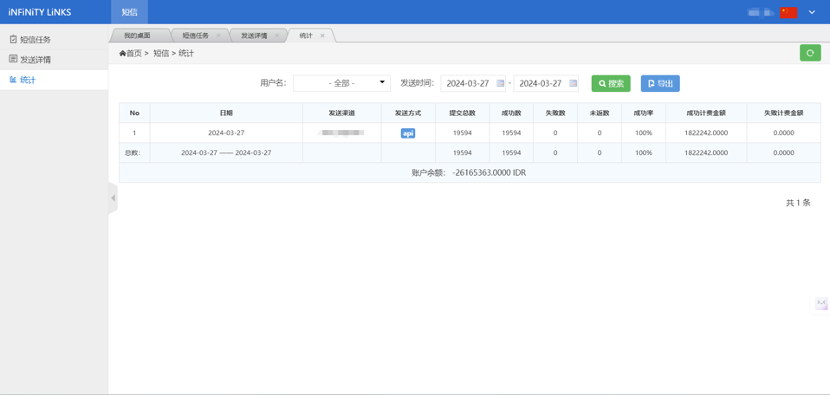Click the api badge in the table
The width and height of the screenshot is (830, 396).
408,133
